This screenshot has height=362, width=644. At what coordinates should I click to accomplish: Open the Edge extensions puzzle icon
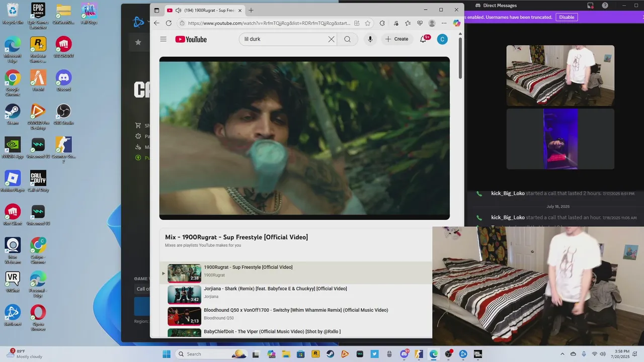point(382,23)
